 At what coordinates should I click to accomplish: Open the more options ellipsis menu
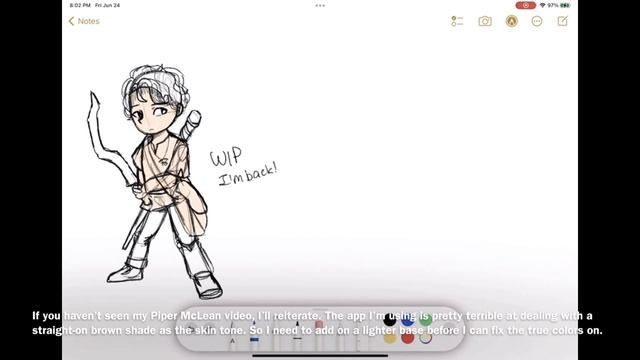537,21
